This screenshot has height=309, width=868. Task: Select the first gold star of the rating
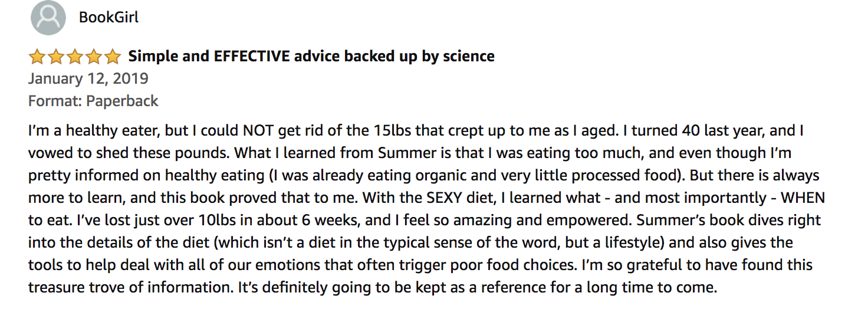(x=37, y=57)
